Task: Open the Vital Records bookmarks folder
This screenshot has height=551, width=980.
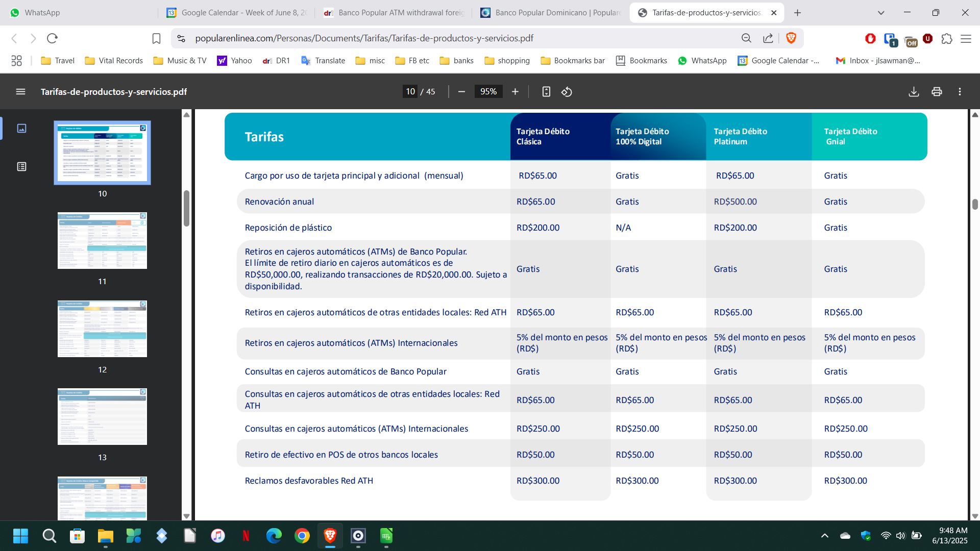Action: point(114,61)
